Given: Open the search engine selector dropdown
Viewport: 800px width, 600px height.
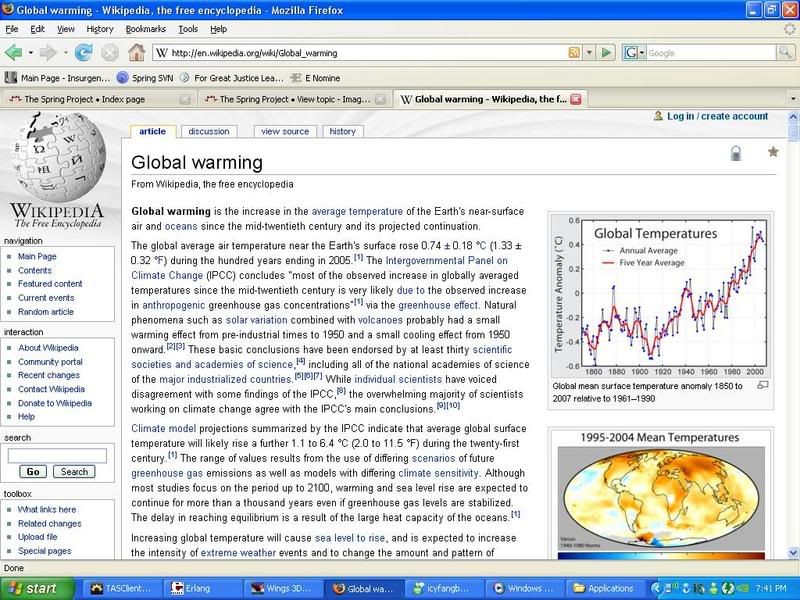Looking at the screenshot, I should 634,53.
